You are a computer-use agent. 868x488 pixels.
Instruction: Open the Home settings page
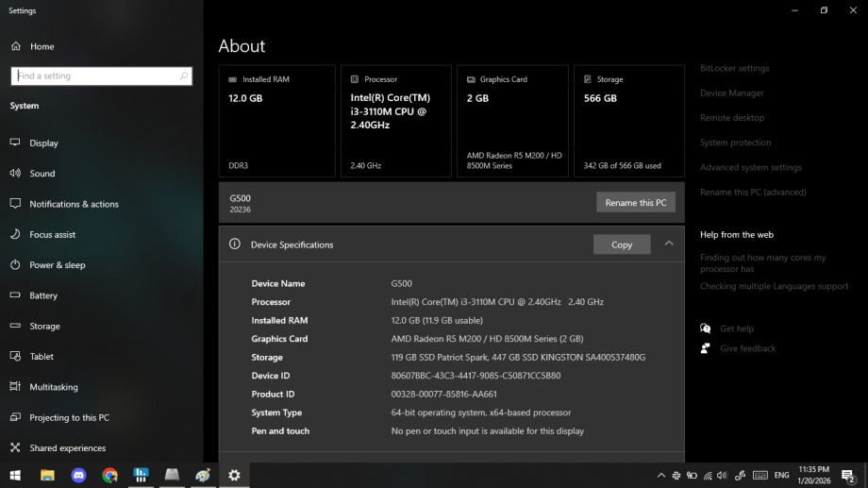click(42, 46)
